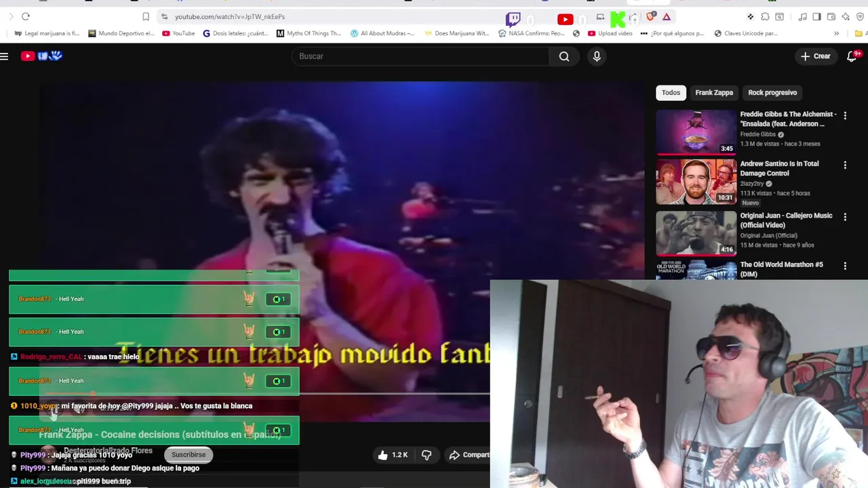Viewport: 868px width, 488px height.
Task: Share the video via 'Compartir'
Action: [x=468, y=455]
